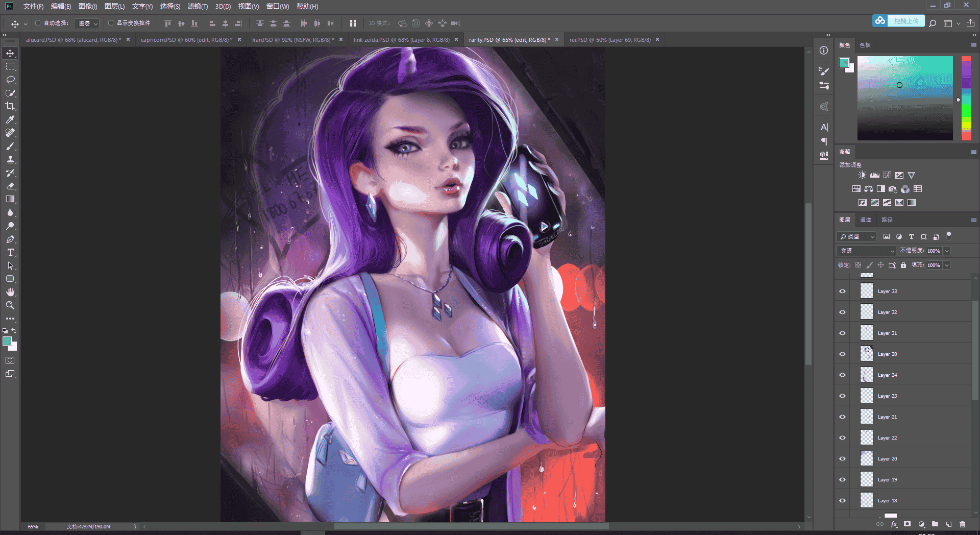Open the layer filter type dropdown

[856, 236]
